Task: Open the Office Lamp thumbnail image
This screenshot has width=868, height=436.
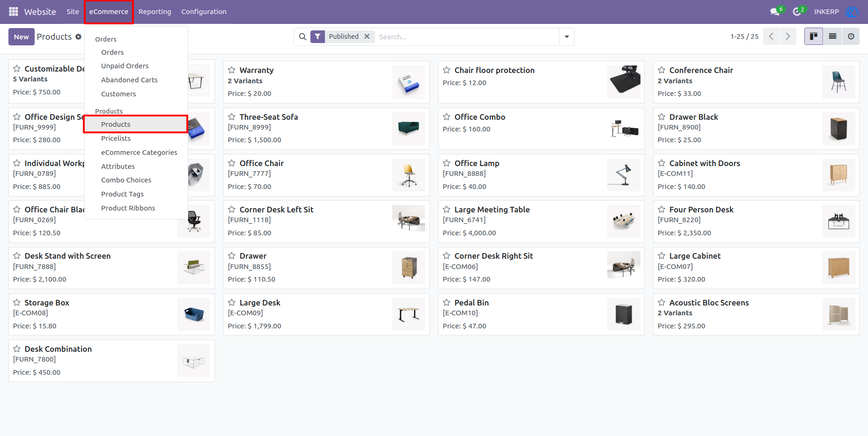Action: pos(624,175)
